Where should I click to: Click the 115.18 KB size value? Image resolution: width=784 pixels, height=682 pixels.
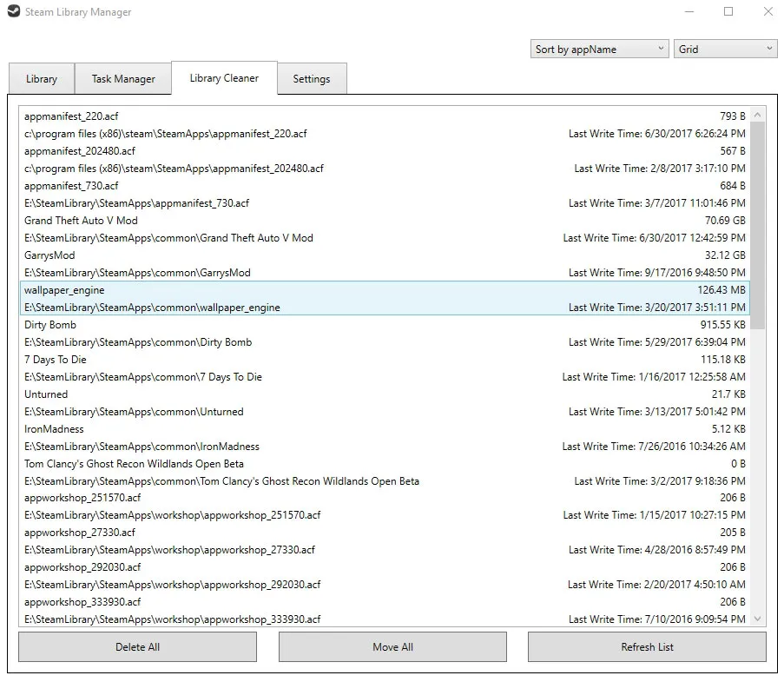tap(723, 360)
